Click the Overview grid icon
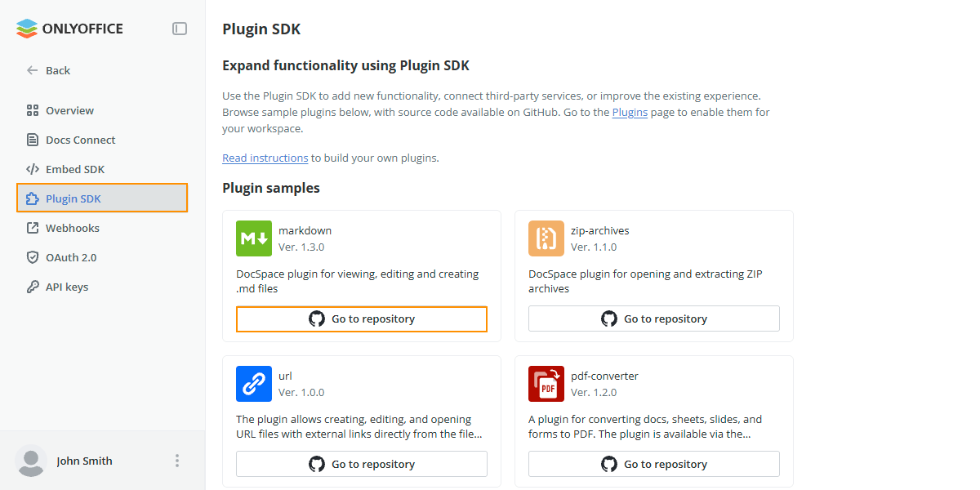 (x=33, y=110)
